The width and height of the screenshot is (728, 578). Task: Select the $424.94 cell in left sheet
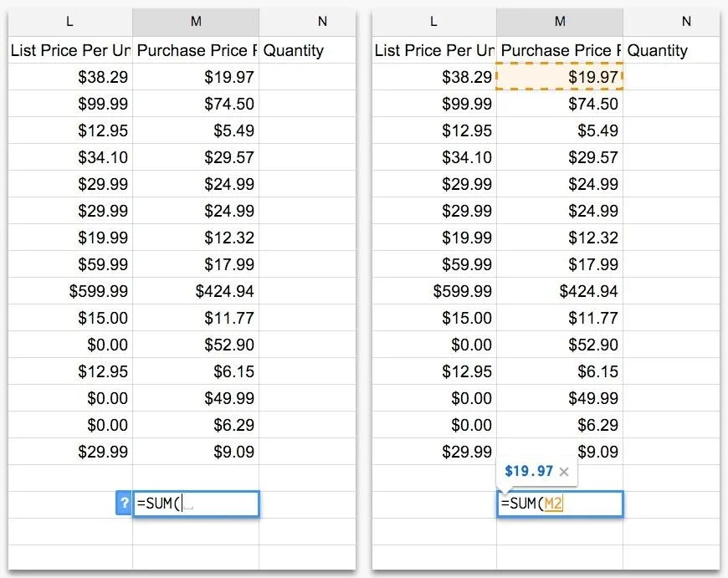pyautogui.click(x=196, y=291)
